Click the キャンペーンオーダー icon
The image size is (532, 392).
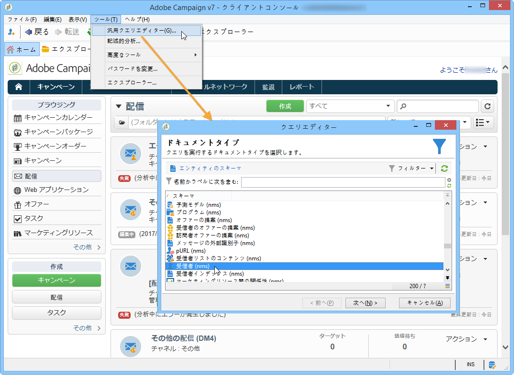[18, 147]
